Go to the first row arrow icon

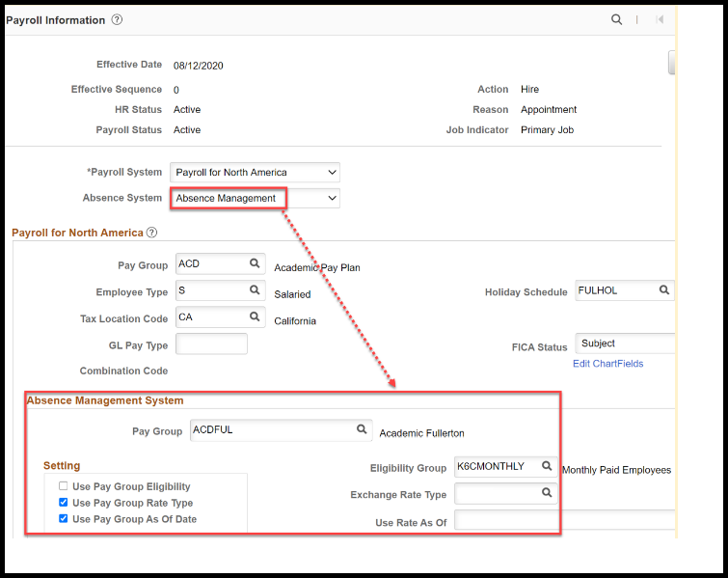(x=660, y=19)
